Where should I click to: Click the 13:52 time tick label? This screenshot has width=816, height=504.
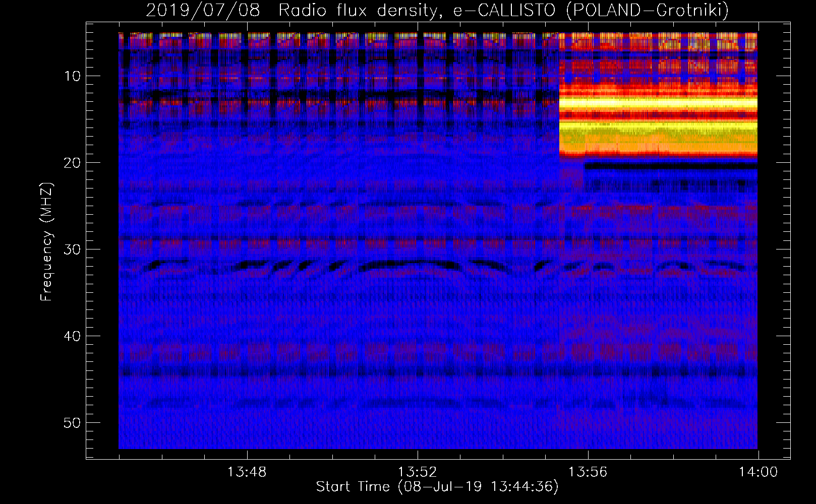417,472
